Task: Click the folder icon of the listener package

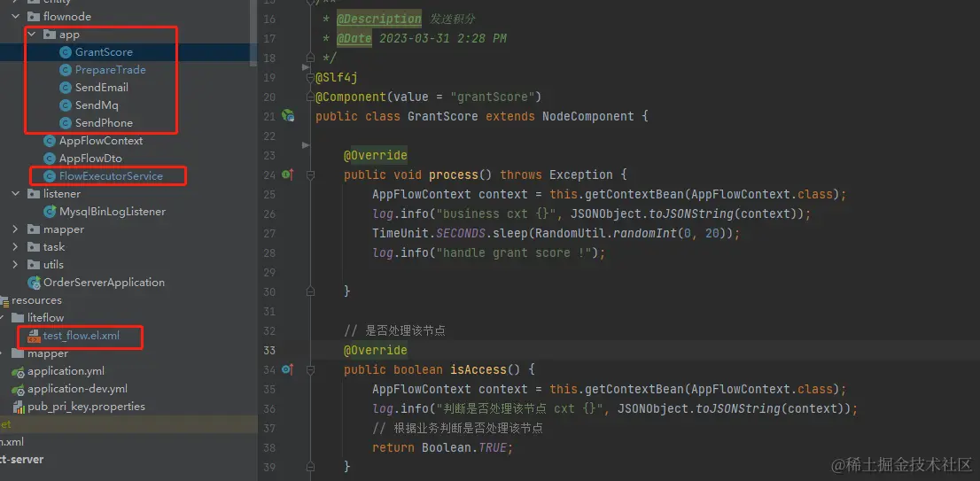Action: [34, 194]
